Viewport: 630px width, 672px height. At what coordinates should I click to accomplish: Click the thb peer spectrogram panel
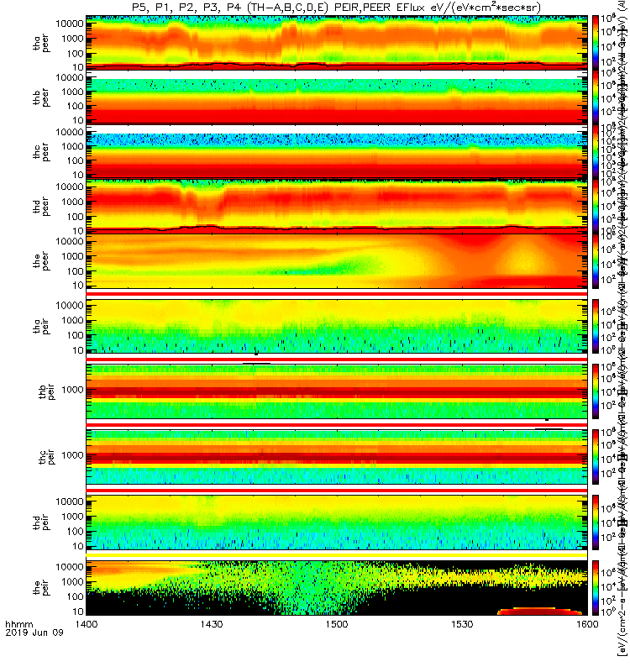click(x=337, y=97)
